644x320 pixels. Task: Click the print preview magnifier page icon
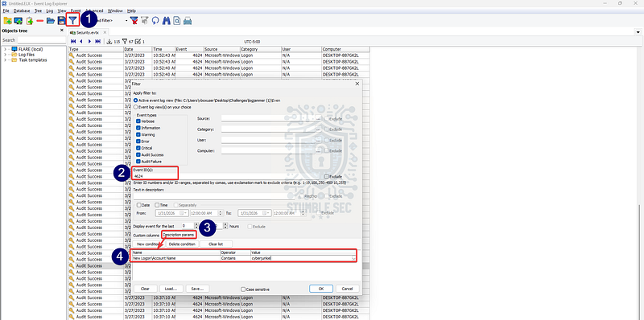pos(176,20)
